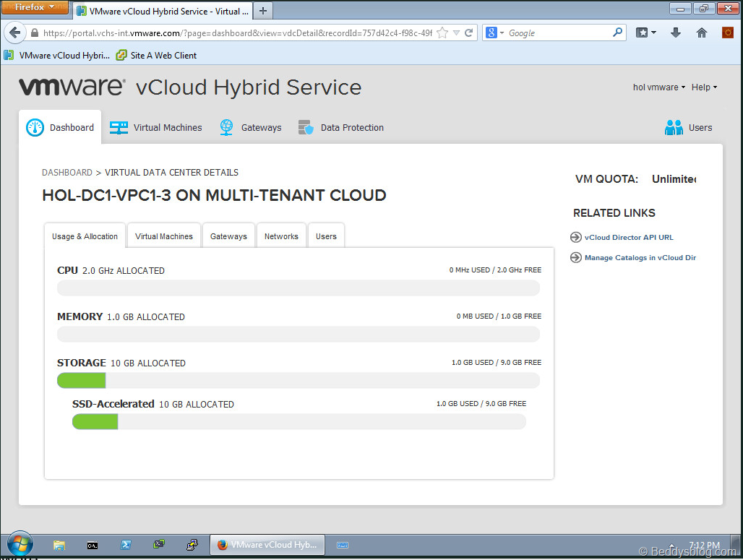The width and height of the screenshot is (743, 560).
Task: Go to the Firefox home page icon
Action: click(x=702, y=33)
